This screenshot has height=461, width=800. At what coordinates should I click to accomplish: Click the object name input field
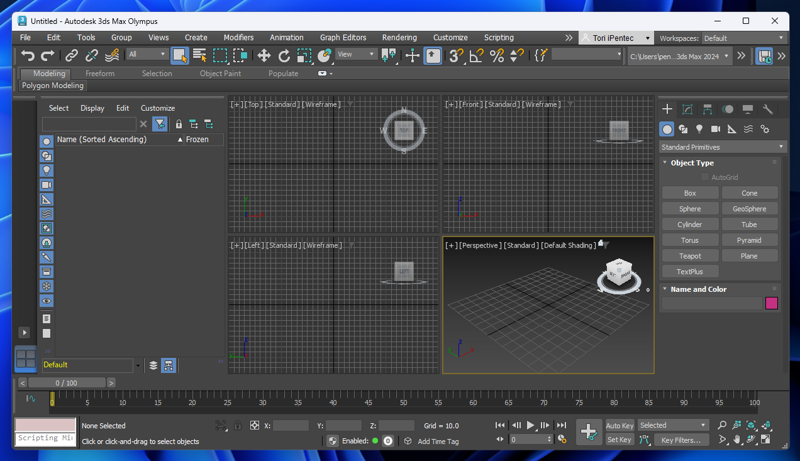tap(712, 303)
